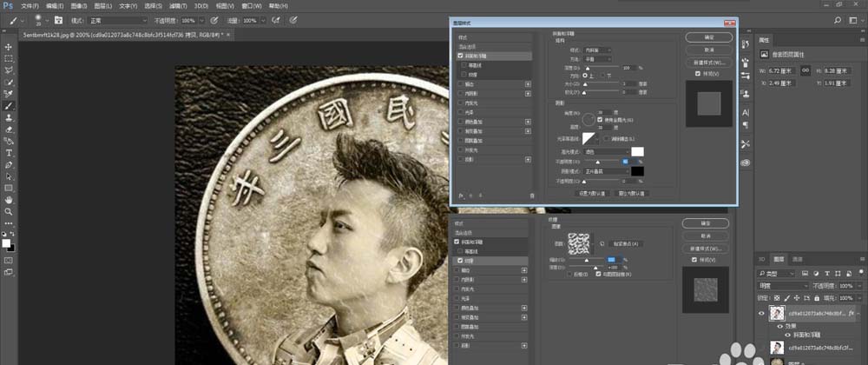Click lock transparent pixels icon

777,298
